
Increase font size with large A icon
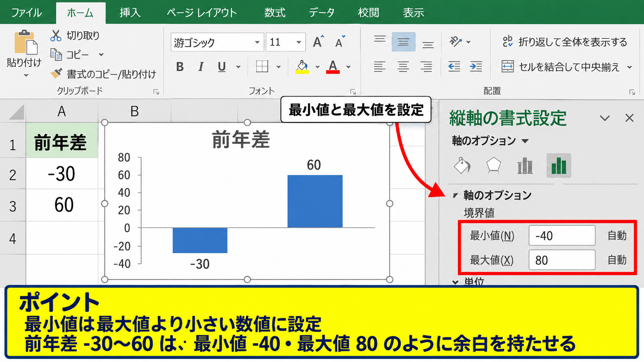318,42
